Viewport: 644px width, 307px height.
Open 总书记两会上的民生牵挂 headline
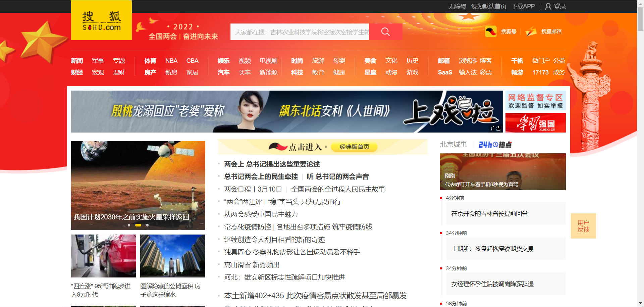click(261, 176)
